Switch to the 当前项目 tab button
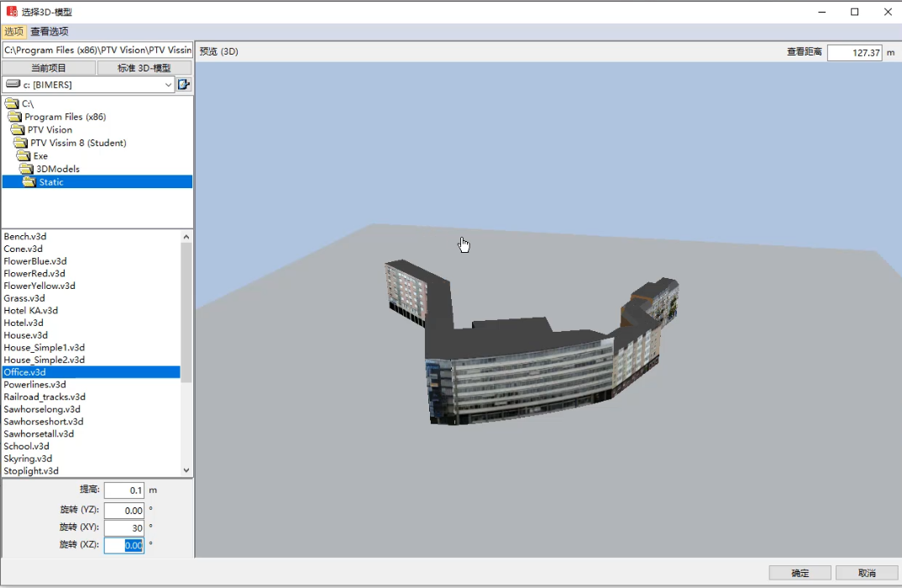The width and height of the screenshot is (902, 588). coord(49,68)
